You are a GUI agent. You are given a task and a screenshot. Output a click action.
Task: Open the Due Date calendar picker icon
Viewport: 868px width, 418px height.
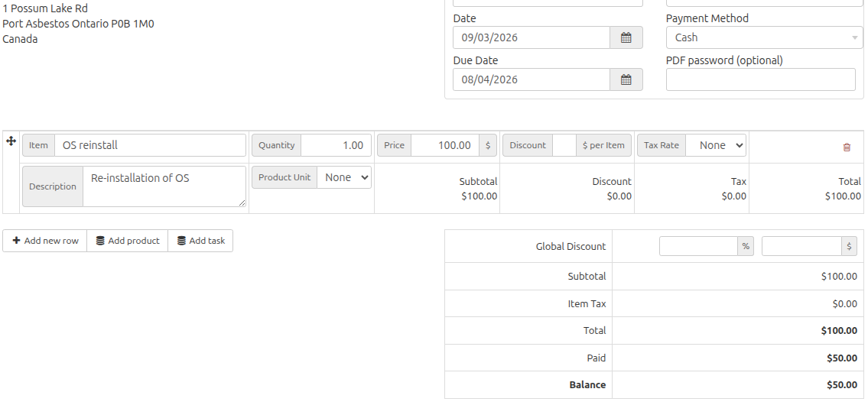(x=626, y=79)
